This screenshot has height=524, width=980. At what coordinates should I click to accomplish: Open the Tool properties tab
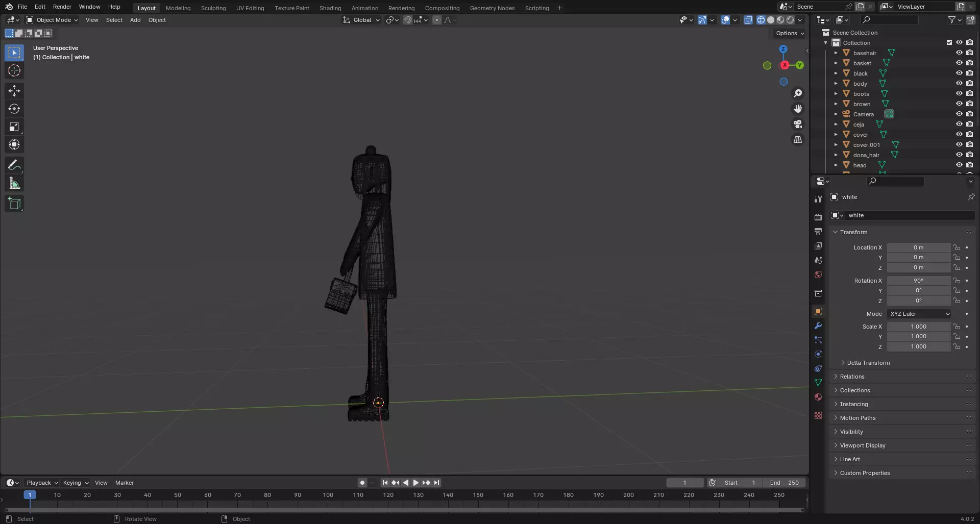[x=818, y=199]
